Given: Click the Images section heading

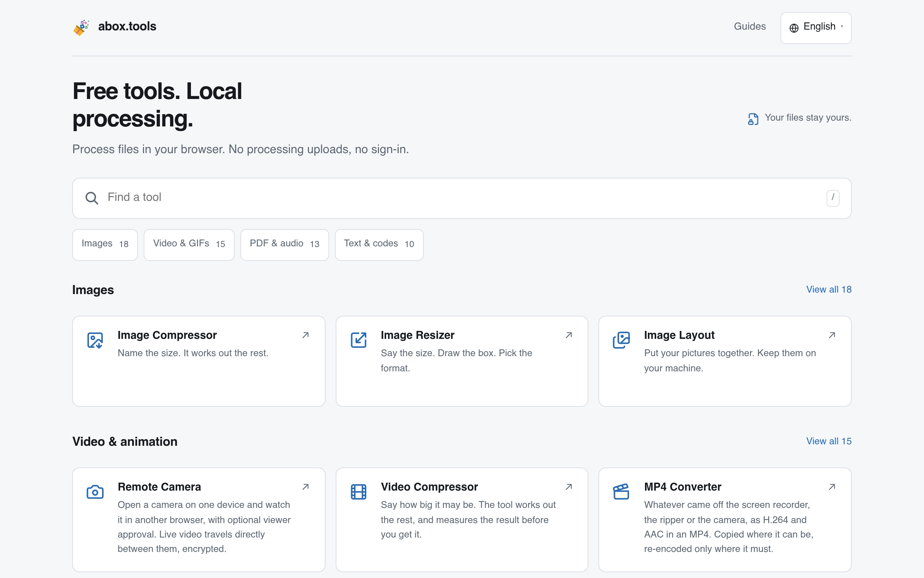Looking at the screenshot, I should coord(93,290).
